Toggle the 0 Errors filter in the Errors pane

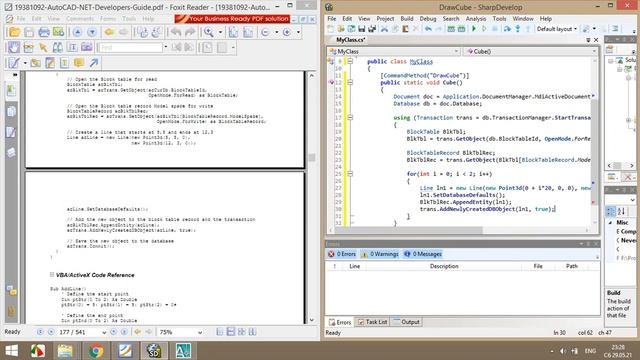(x=342, y=254)
